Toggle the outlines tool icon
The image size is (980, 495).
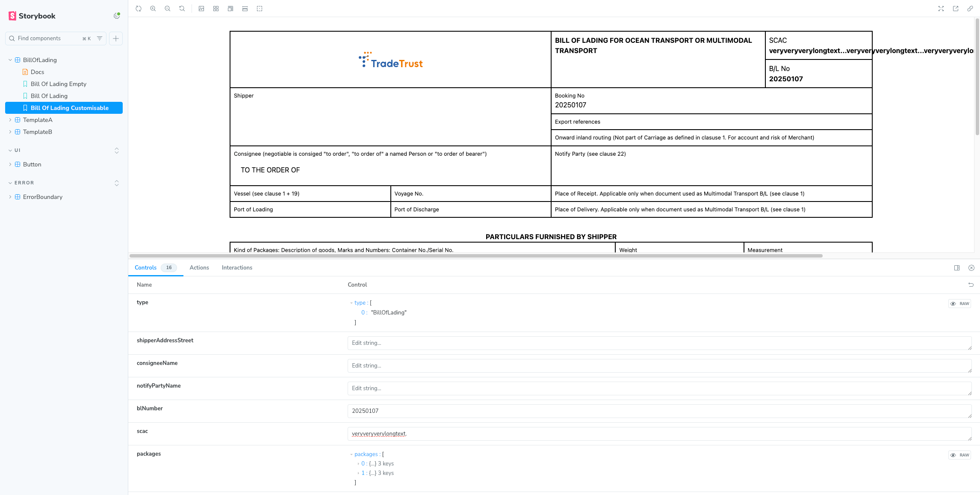pos(260,9)
